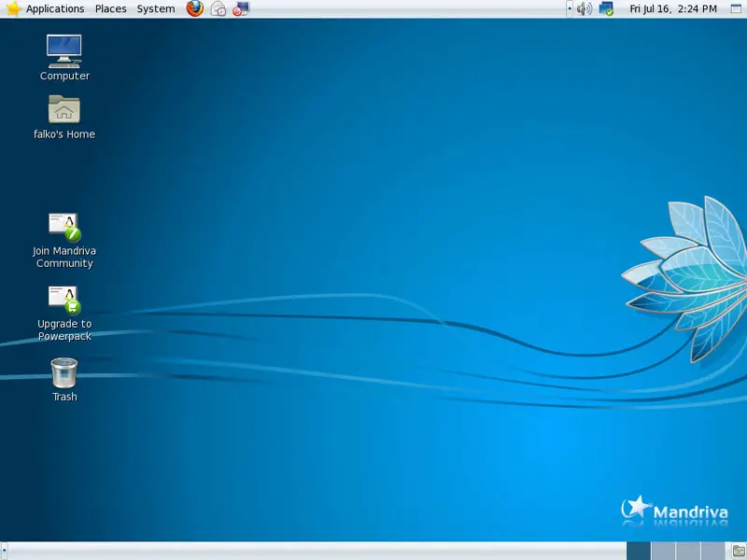Switch to the fourth workspace
Viewport: 747px width, 560px height.
(x=712, y=551)
